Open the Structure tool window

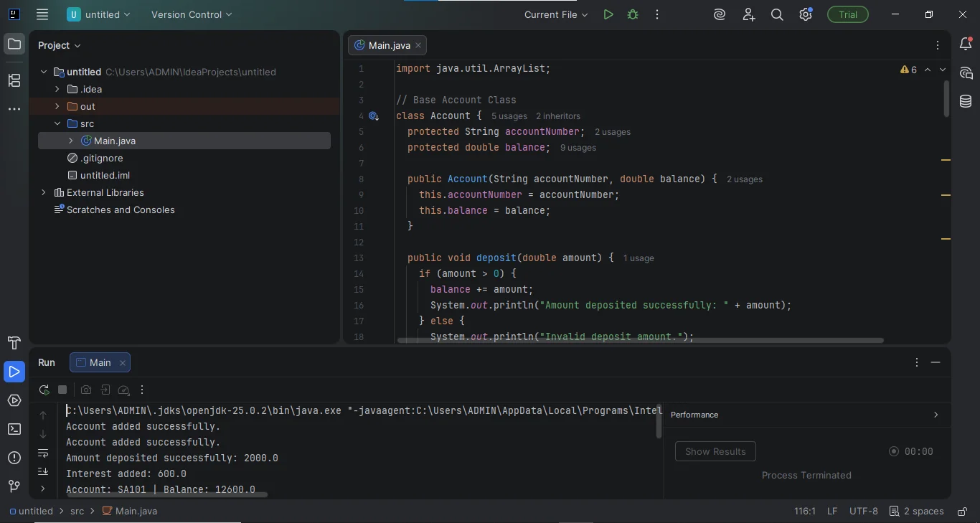pos(14,80)
